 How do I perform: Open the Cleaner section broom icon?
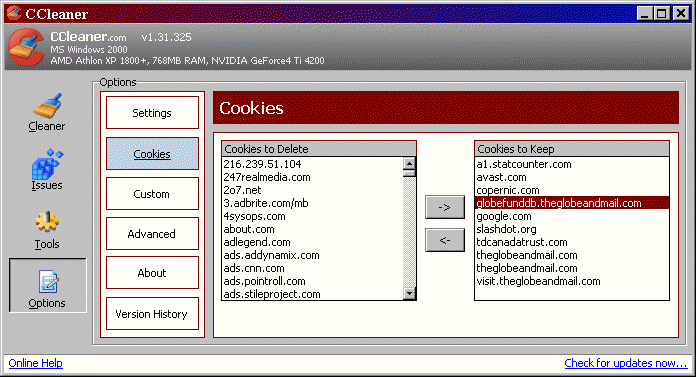click(x=47, y=106)
